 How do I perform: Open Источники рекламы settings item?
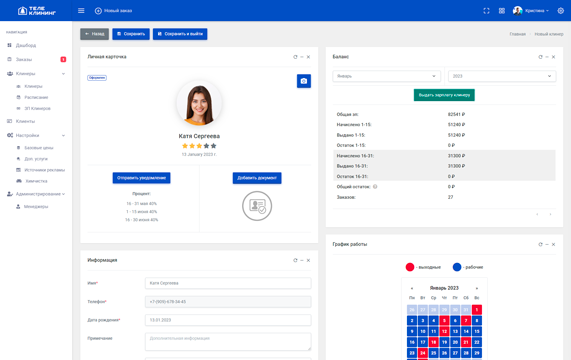click(44, 170)
